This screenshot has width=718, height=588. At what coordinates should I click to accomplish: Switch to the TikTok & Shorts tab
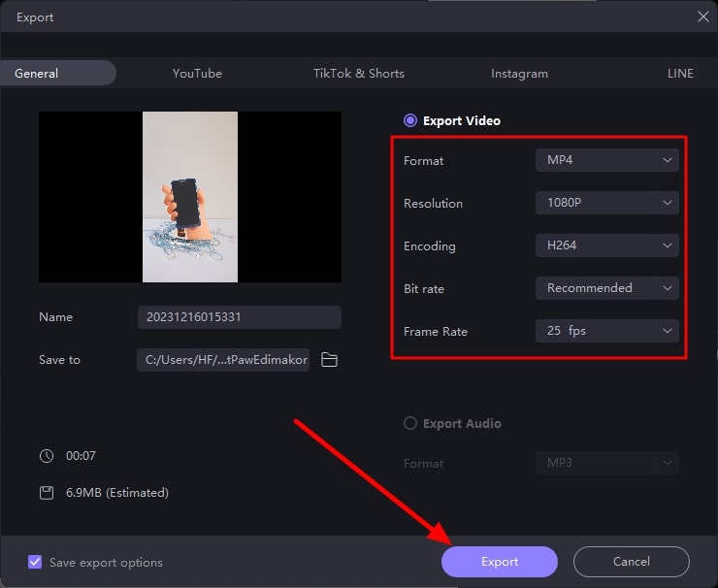coord(359,74)
